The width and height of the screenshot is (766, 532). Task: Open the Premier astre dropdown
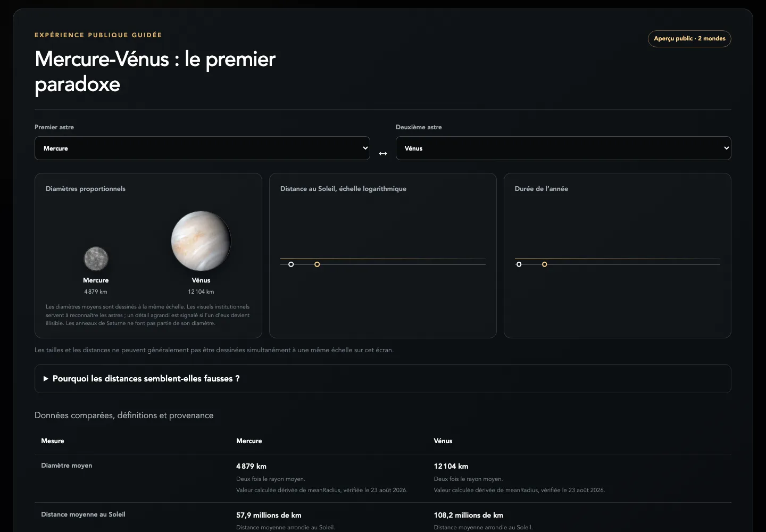click(202, 148)
